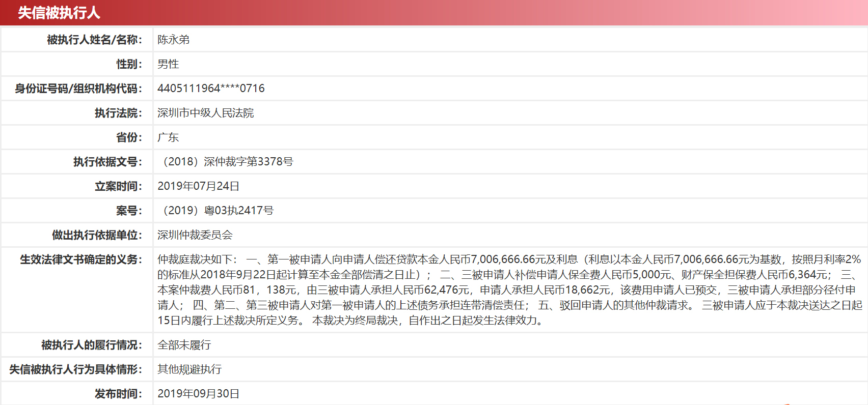
Task: Click the 执行法院 label
Action: (118, 113)
